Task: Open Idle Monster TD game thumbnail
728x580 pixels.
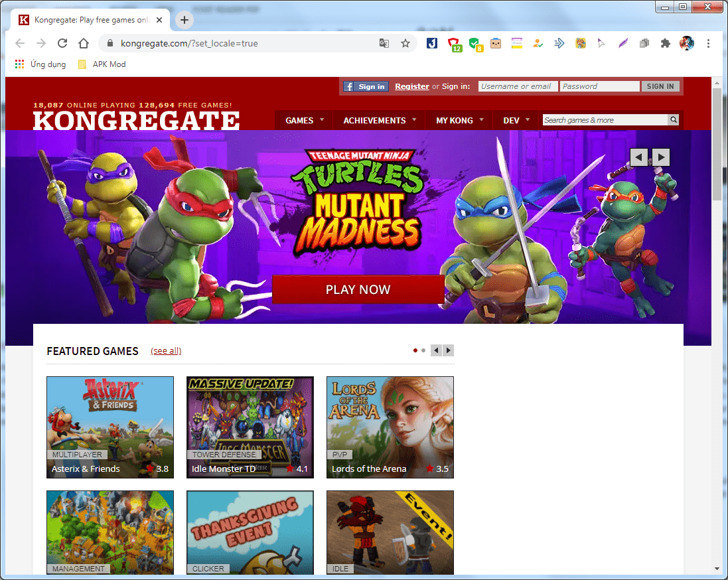Action: point(250,427)
